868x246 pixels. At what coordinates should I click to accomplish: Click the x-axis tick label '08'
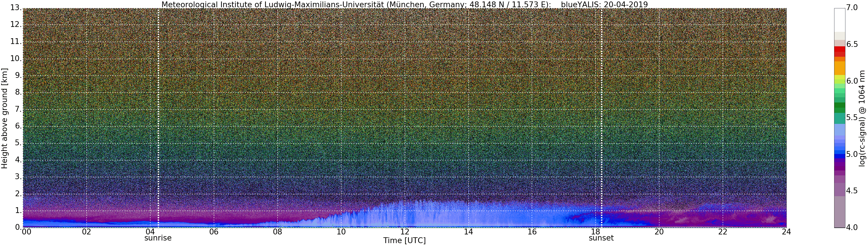(277, 232)
